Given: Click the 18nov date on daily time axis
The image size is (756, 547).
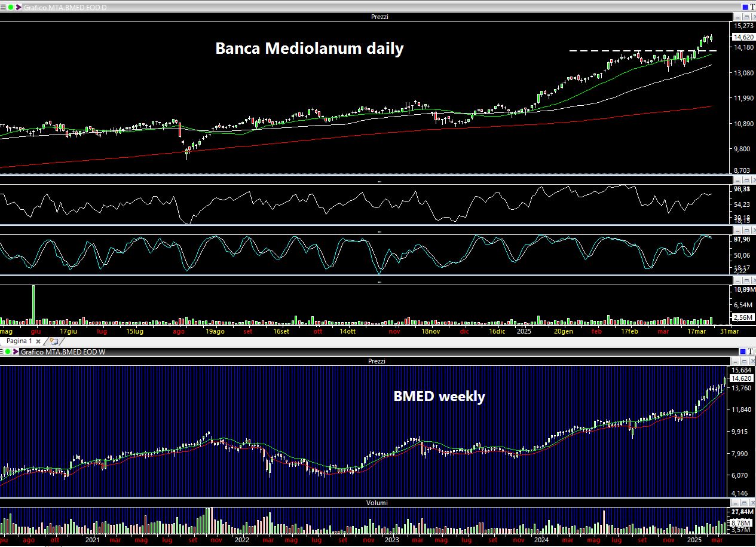Looking at the screenshot, I should click(x=431, y=331).
